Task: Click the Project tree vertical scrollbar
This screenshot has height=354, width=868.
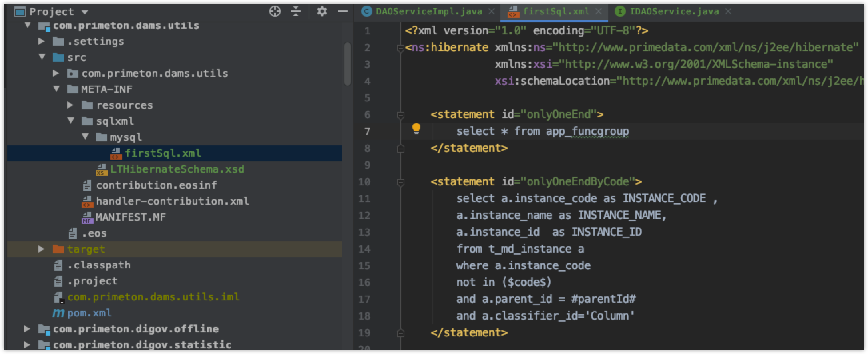Action: [x=347, y=64]
